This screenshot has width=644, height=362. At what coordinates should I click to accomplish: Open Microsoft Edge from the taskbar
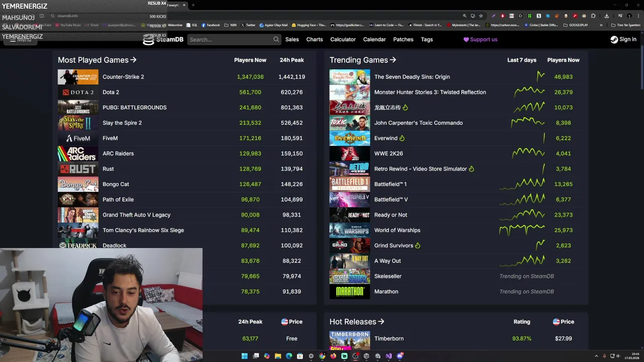pyautogui.click(x=289, y=356)
